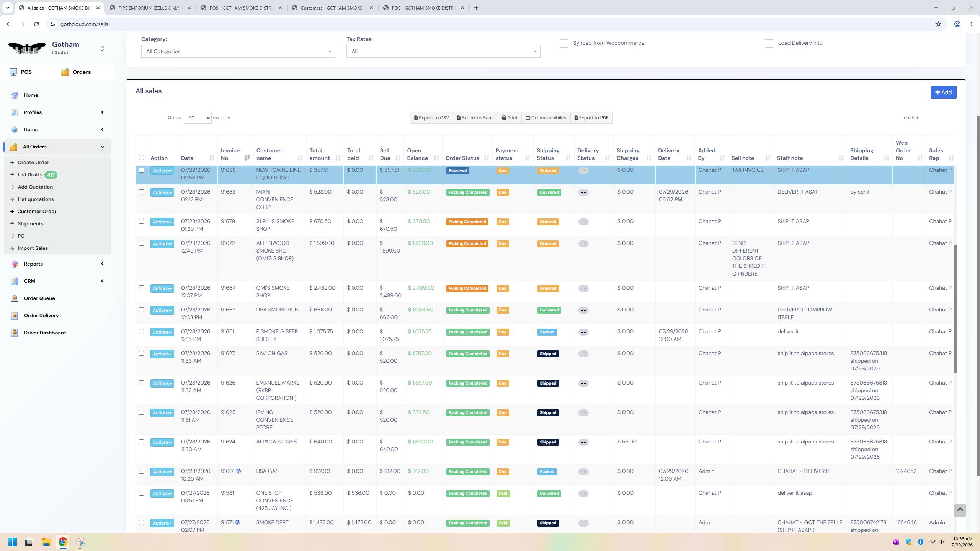Click Export to Excel button
Viewport: 980px width, 551px height.
pyautogui.click(x=475, y=118)
